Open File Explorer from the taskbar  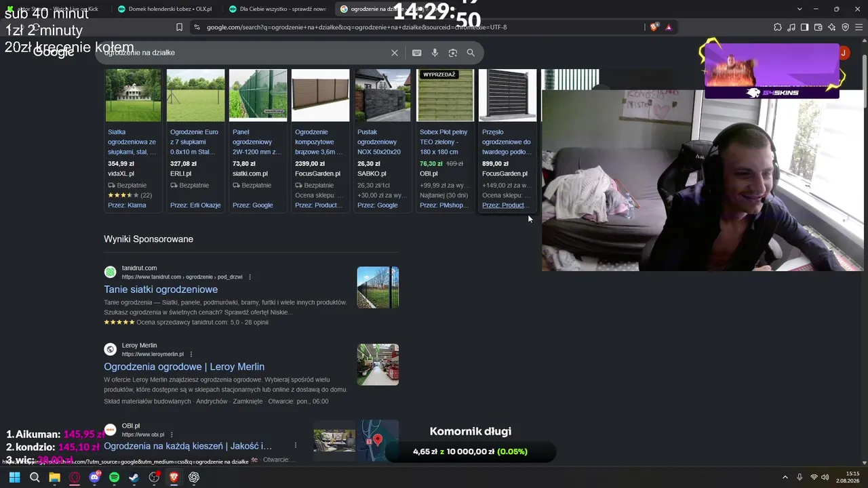point(54,477)
